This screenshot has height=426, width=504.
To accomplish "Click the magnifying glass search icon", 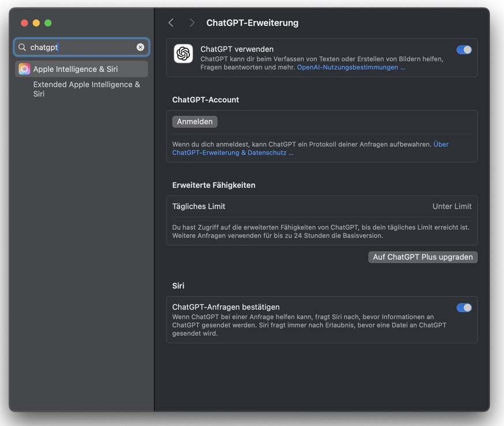I will [x=23, y=47].
